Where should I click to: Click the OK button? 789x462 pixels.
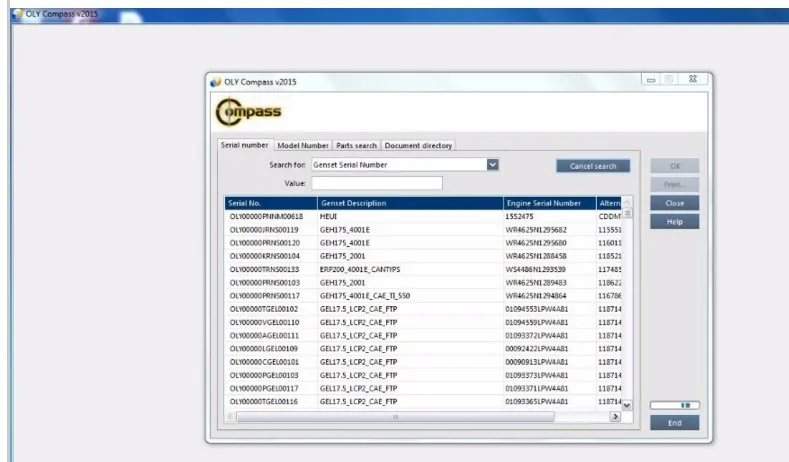tap(674, 166)
